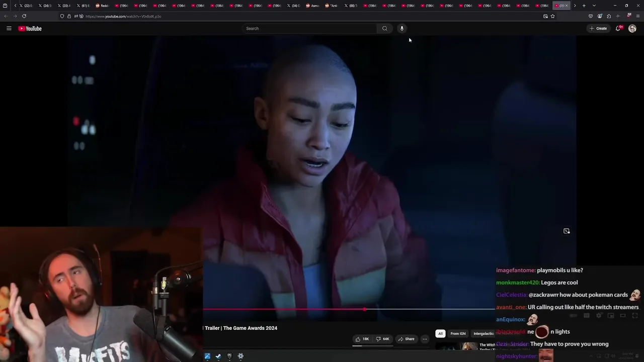Viewport: 644px width, 362px height.
Task: Switch to the X tab labeled (22)
Action: coord(26,6)
